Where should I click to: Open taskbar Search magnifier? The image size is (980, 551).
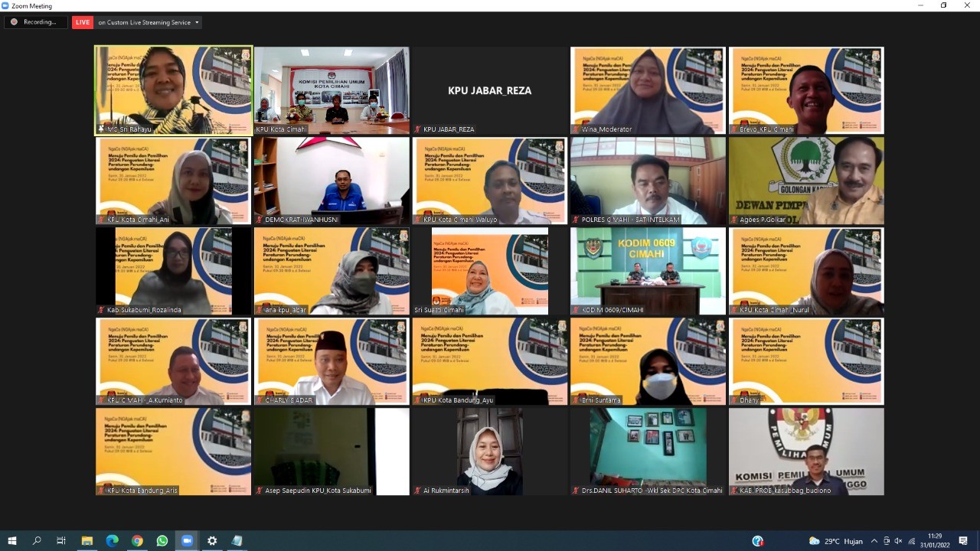[37, 541]
